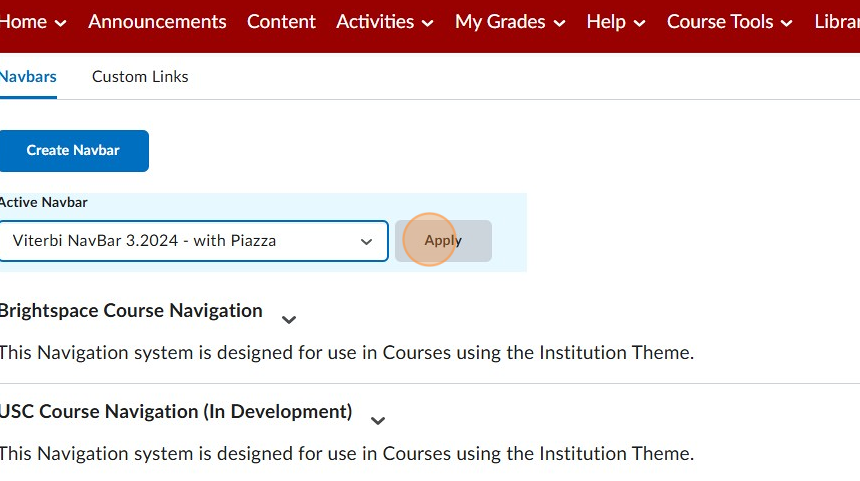Screen dimensions: 860x481
Task: Open USC Course Navigation (In Development) link
Action: tap(175, 412)
